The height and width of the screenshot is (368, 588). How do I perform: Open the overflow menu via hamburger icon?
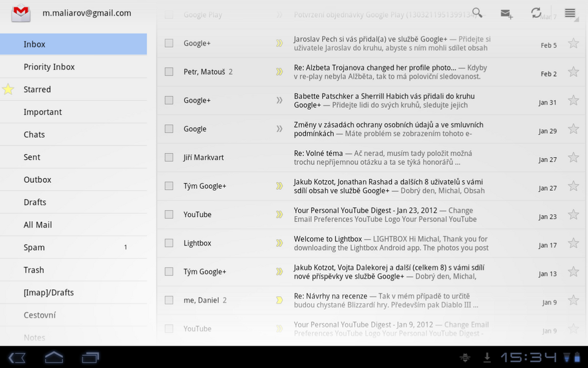pos(570,13)
